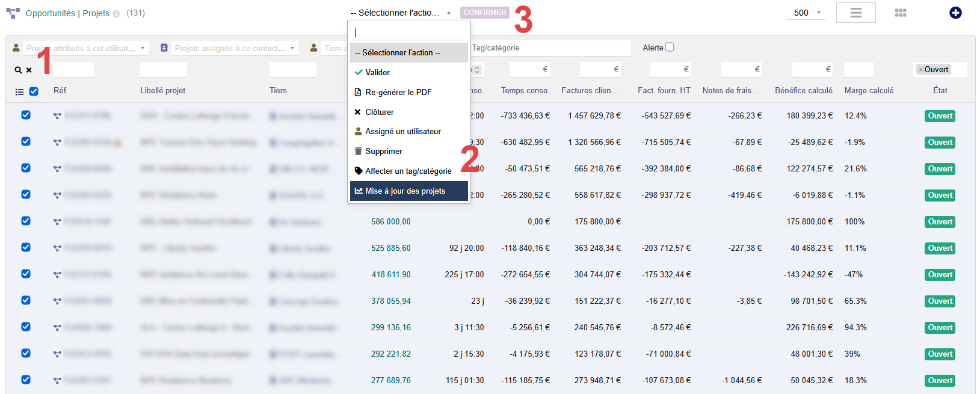Uncheck the row with 12.4% margin

[x=26, y=115]
